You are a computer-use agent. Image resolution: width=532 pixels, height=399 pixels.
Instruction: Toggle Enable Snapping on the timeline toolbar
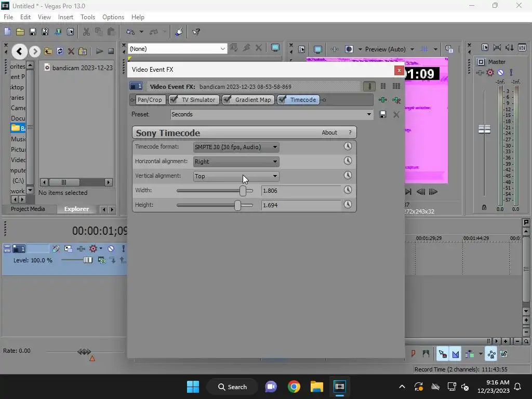point(443,354)
